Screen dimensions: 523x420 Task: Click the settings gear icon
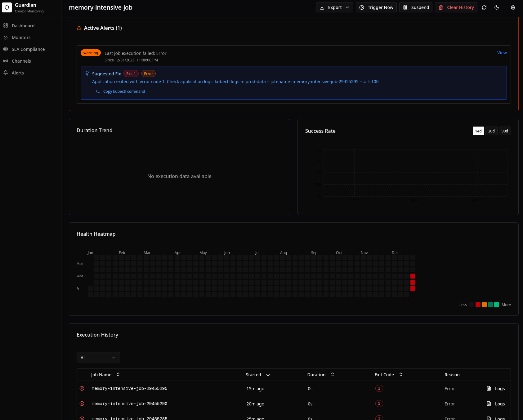point(513,7)
